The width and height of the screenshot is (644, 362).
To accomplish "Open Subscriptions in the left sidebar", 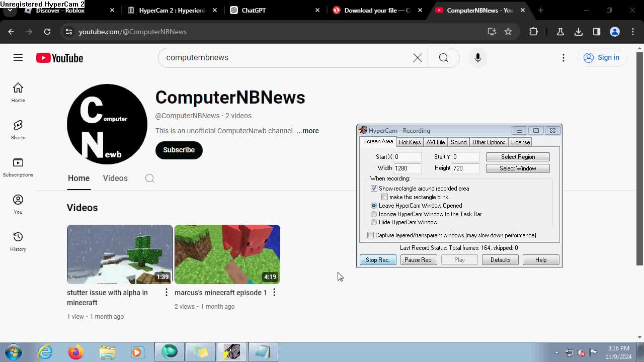I will click(x=18, y=167).
